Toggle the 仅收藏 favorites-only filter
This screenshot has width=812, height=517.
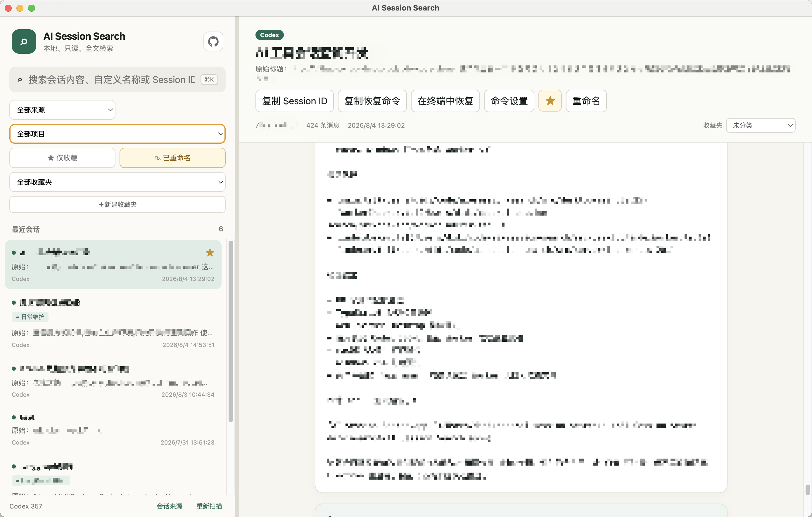point(62,158)
